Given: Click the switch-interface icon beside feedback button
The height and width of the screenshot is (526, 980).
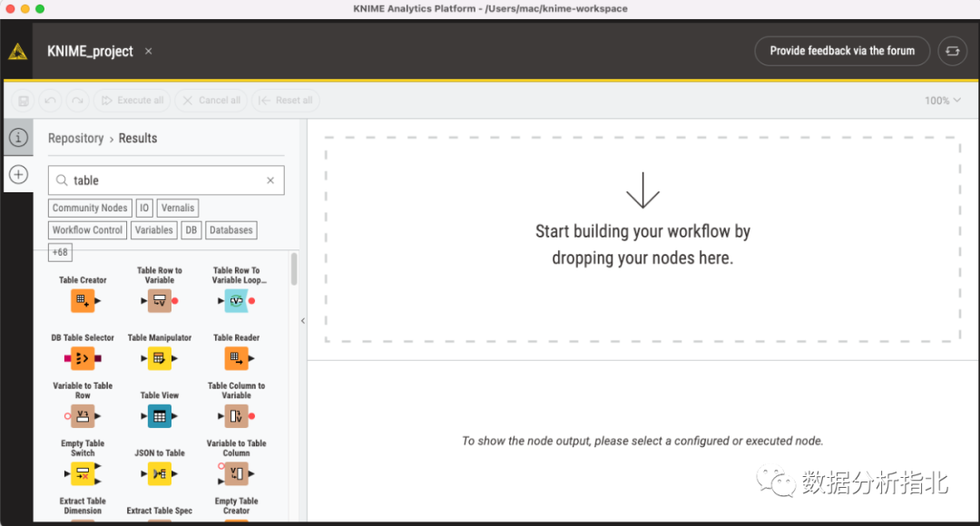Looking at the screenshot, I should (952, 51).
